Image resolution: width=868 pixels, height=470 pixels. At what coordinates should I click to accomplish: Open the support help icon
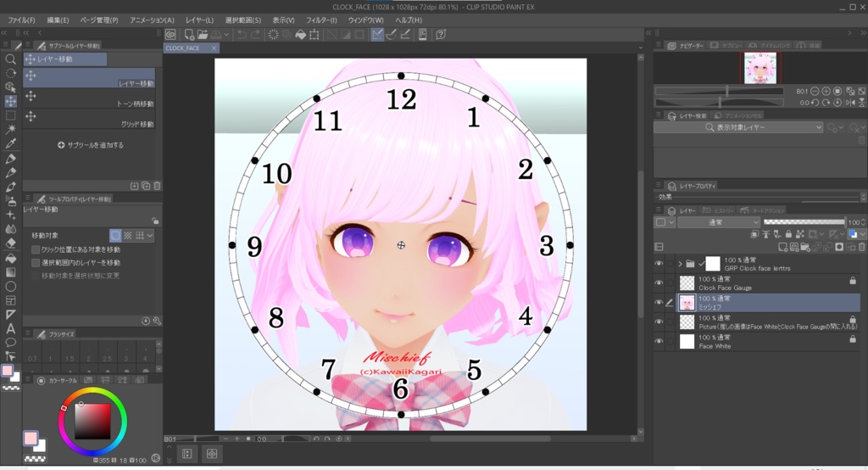441,35
